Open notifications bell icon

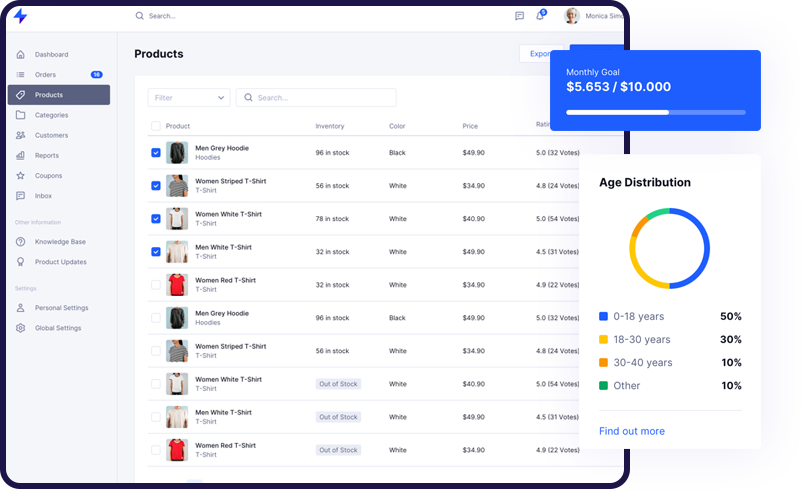click(540, 16)
